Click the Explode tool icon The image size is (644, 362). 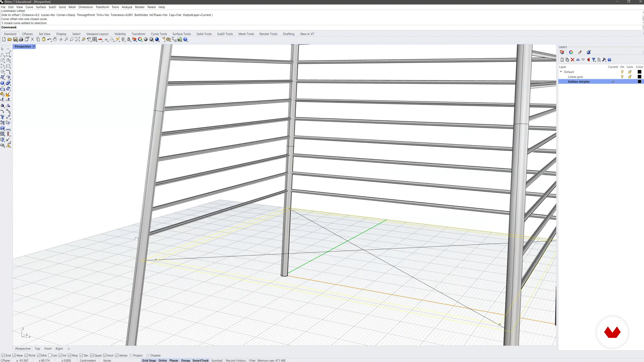[8, 95]
